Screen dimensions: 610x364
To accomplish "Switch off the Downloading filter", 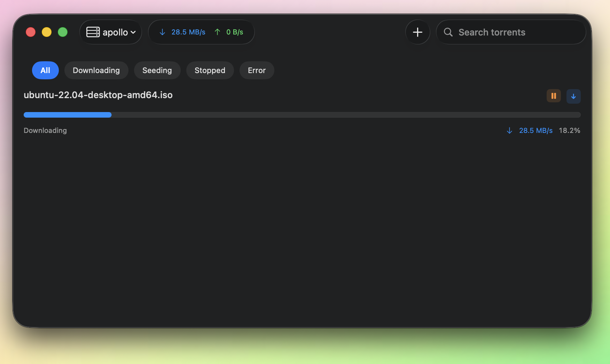I will point(96,70).
